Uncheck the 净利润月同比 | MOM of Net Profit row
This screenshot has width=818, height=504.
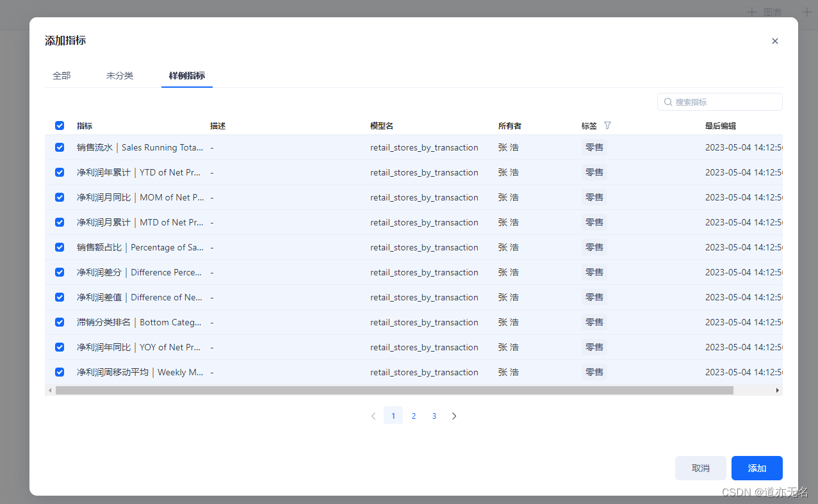(60, 197)
